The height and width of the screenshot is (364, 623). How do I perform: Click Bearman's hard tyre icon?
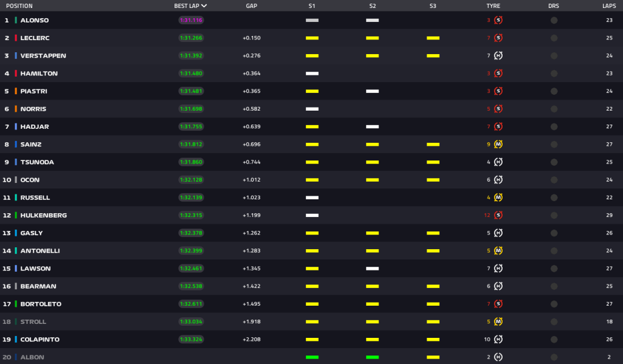coord(498,286)
